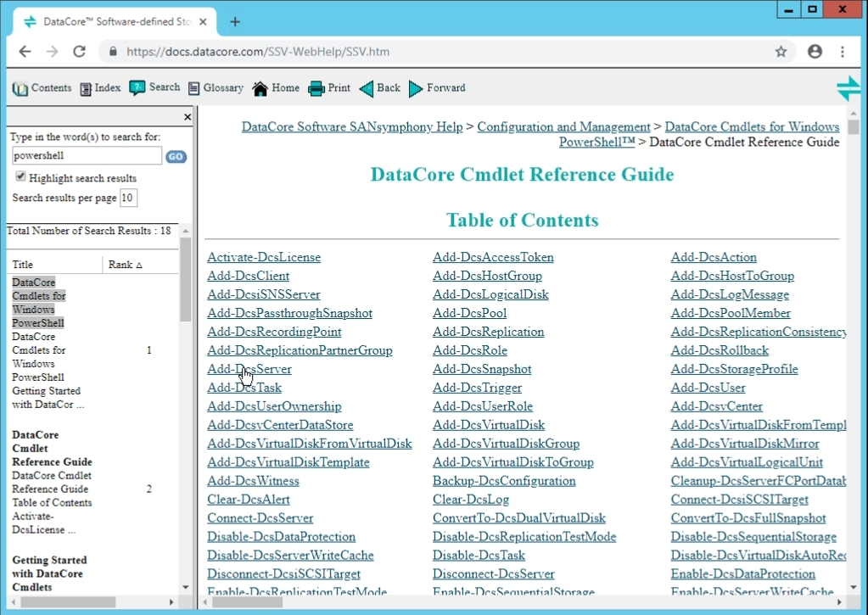Click content pane scroll right arrow
This screenshot has width=868, height=615.
coord(838,601)
